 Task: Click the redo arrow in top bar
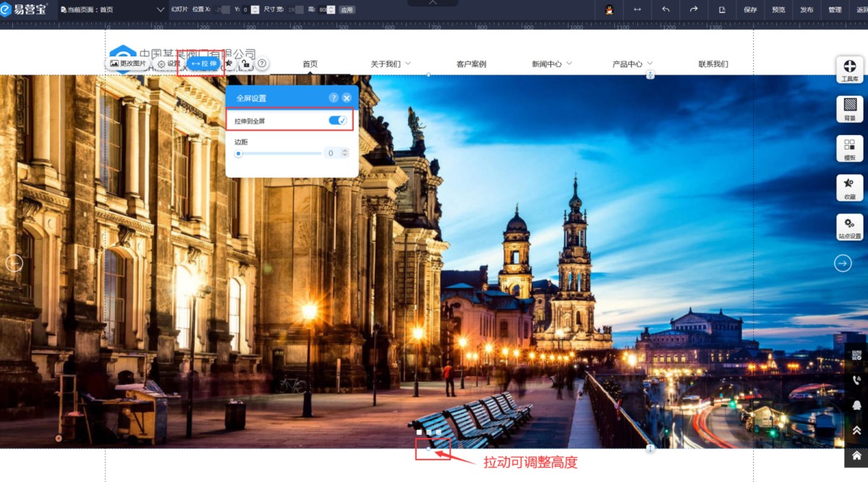coord(694,9)
